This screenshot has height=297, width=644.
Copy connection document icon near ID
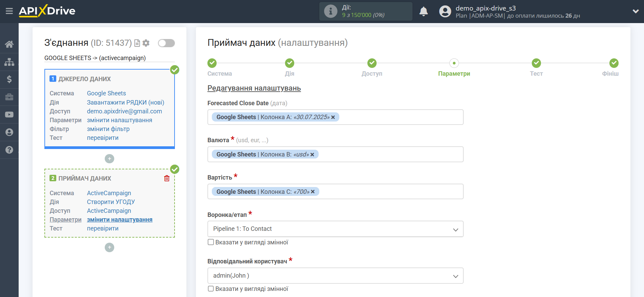coord(137,43)
